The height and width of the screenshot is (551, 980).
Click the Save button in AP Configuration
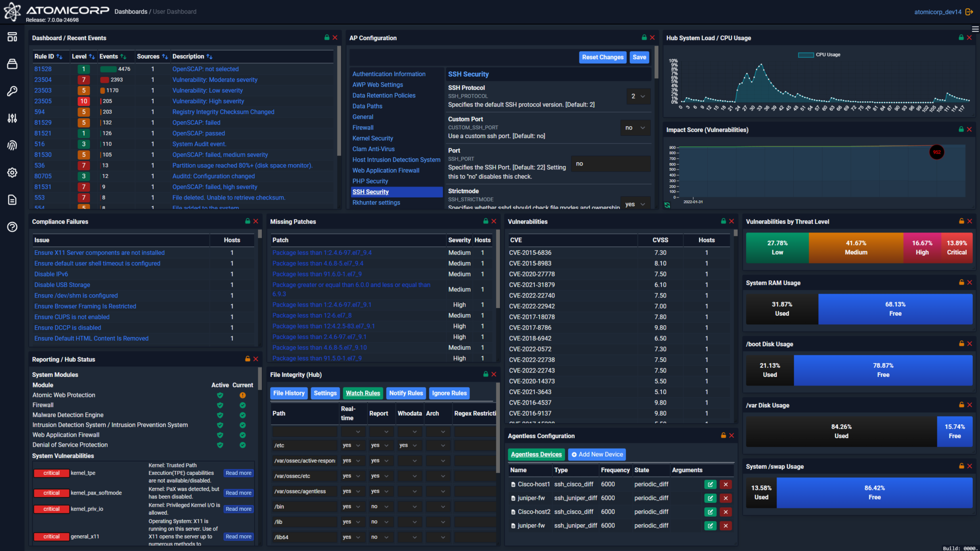[x=639, y=57]
